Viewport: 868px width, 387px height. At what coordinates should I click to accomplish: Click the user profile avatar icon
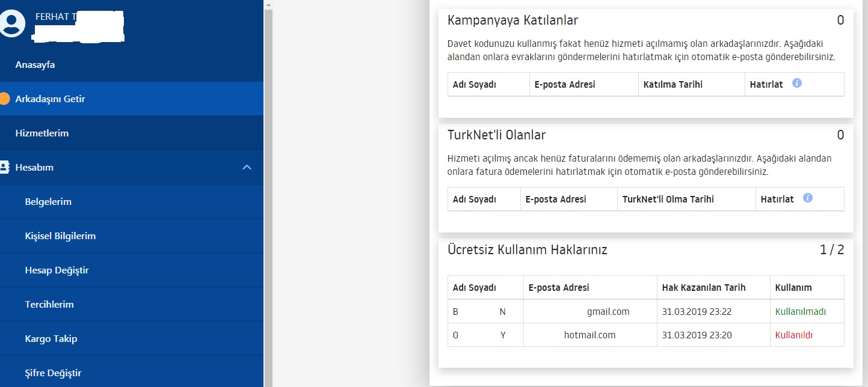pyautogui.click(x=13, y=23)
